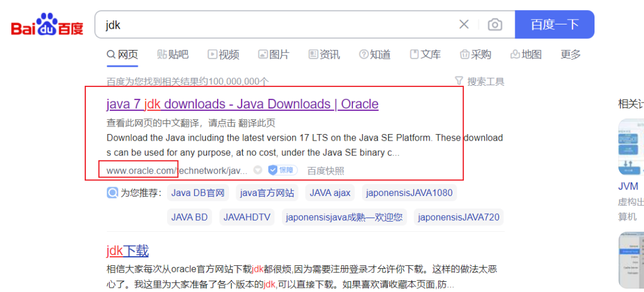Image resolution: width=644 pixels, height=292 pixels.
Task: Select the japonensisJAVA1080 suggestion
Action: coord(409,193)
